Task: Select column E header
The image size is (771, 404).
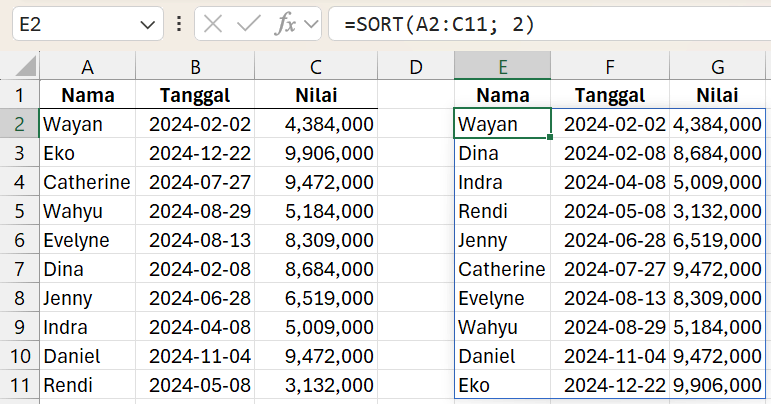Action: point(503,66)
